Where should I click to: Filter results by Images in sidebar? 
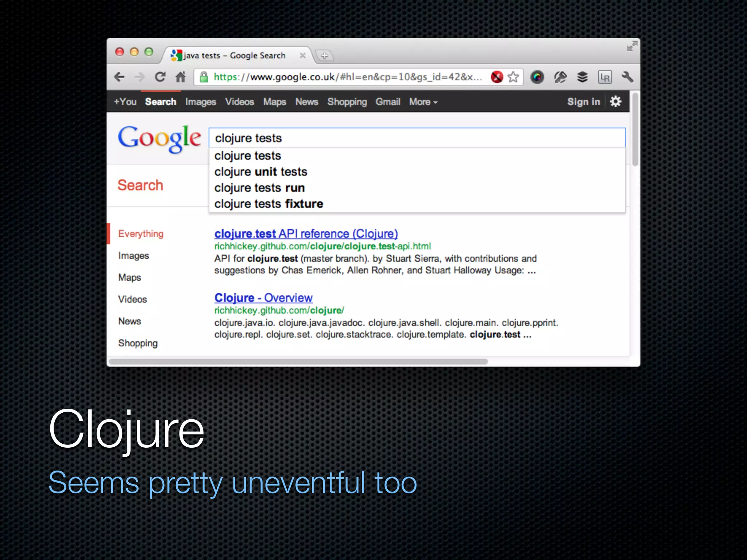133,256
